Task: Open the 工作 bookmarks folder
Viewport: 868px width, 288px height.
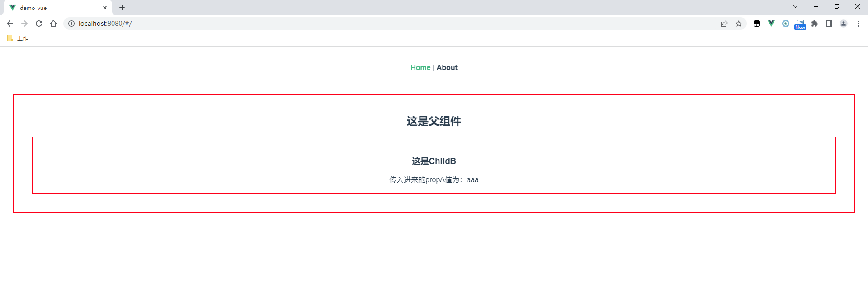Action: 18,38
